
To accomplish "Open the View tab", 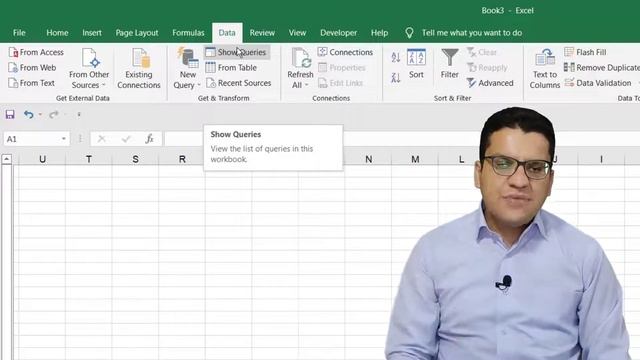I will pos(297,33).
